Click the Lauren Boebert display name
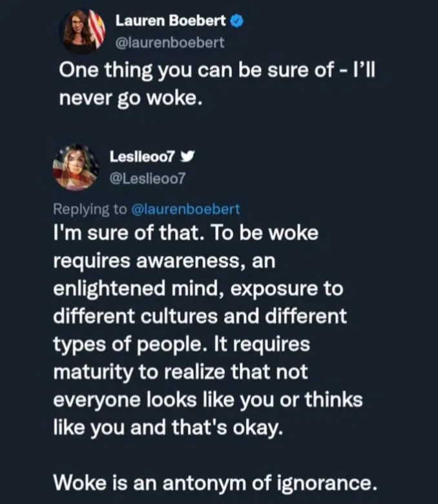Image resolution: width=438 pixels, height=504 pixels. pyautogui.click(x=171, y=21)
